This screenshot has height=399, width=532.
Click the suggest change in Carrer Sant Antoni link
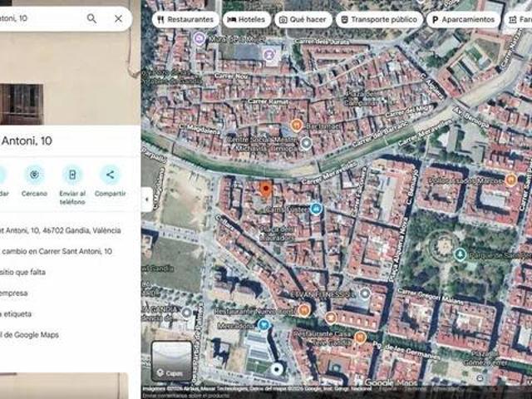(56, 251)
